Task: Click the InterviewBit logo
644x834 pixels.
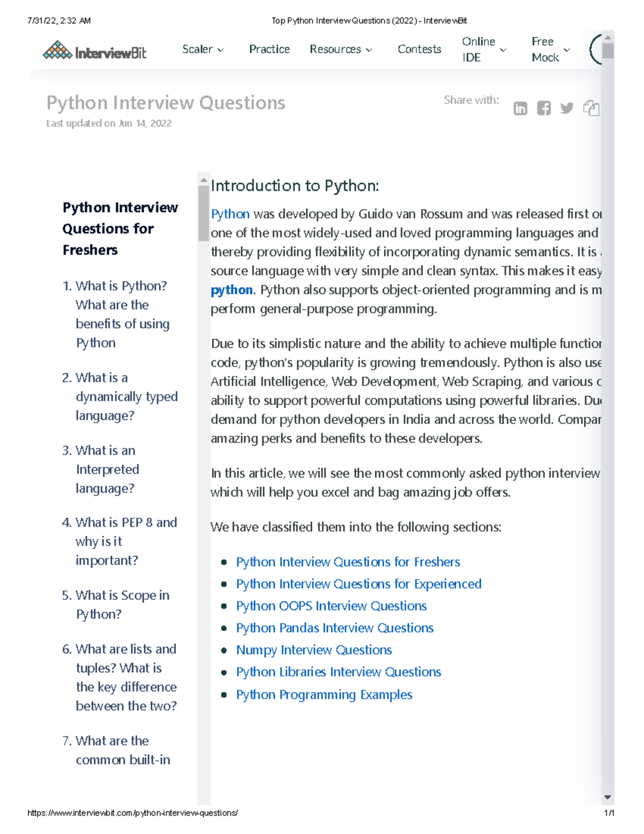Action: 94,51
